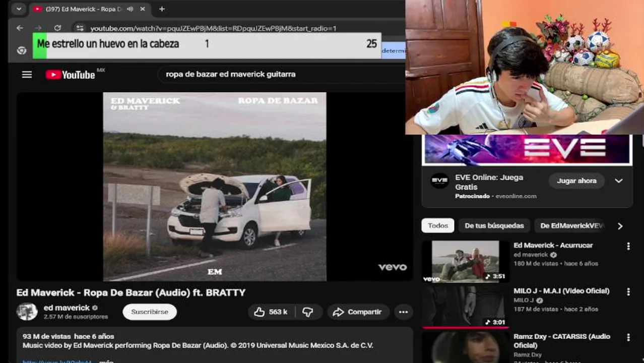Open the tab search dropdown arrow
Image resolution: width=644 pixels, height=363 pixels.
pyautogui.click(x=19, y=9)
